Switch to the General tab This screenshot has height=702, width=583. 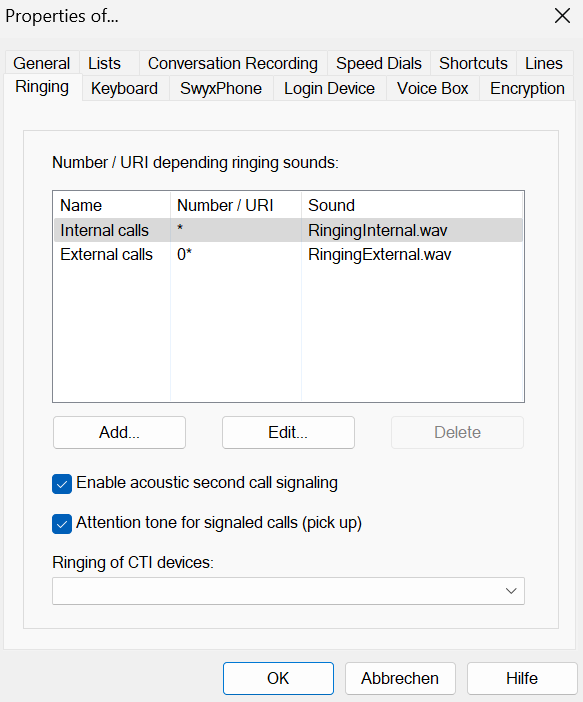(42, 63)
